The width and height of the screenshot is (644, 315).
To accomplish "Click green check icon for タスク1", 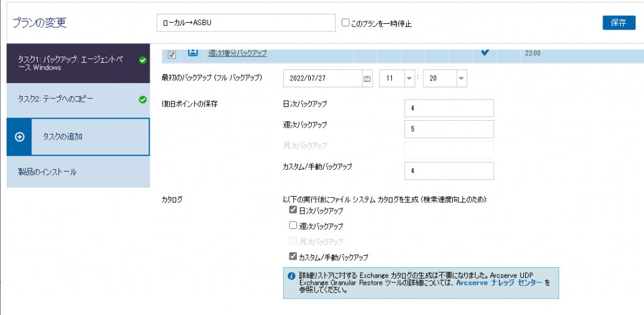I will click(143, 61).
